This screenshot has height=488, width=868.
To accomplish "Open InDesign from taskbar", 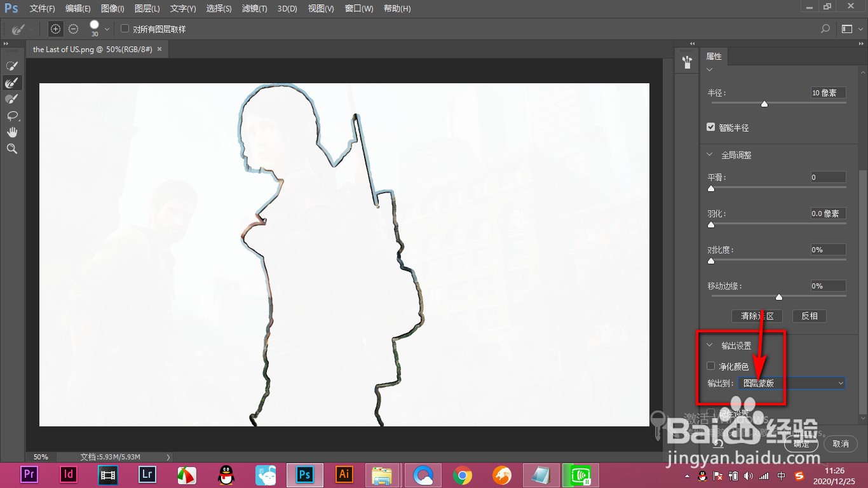I will pyautogui.click(x=68, y=474).
